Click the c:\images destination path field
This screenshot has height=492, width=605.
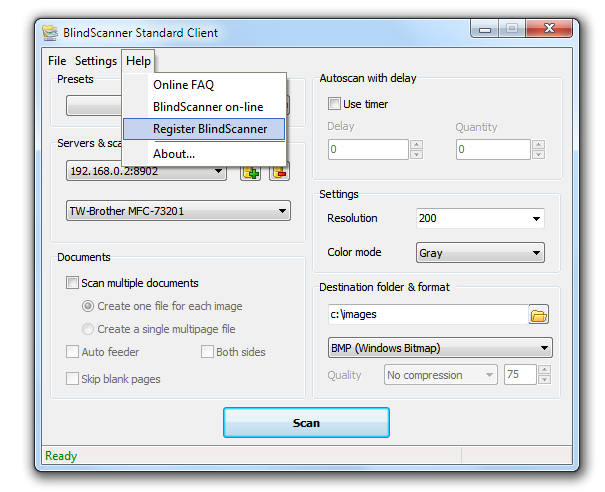(428, 314)
